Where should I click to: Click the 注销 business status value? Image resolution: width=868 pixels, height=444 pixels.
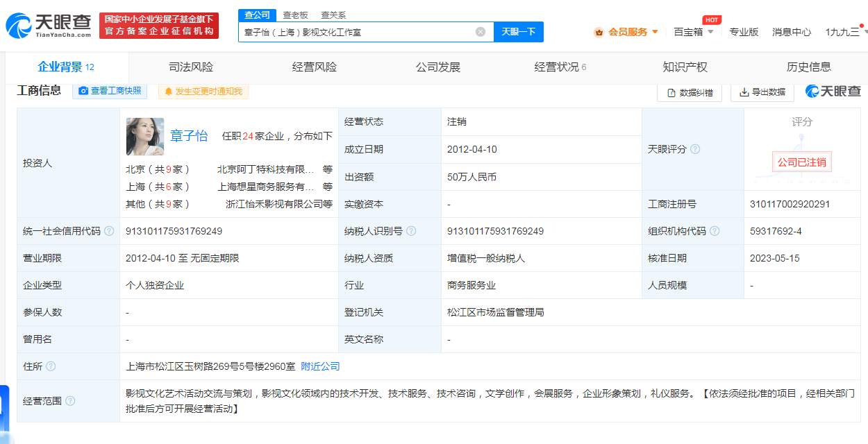(x=457, y=121)
